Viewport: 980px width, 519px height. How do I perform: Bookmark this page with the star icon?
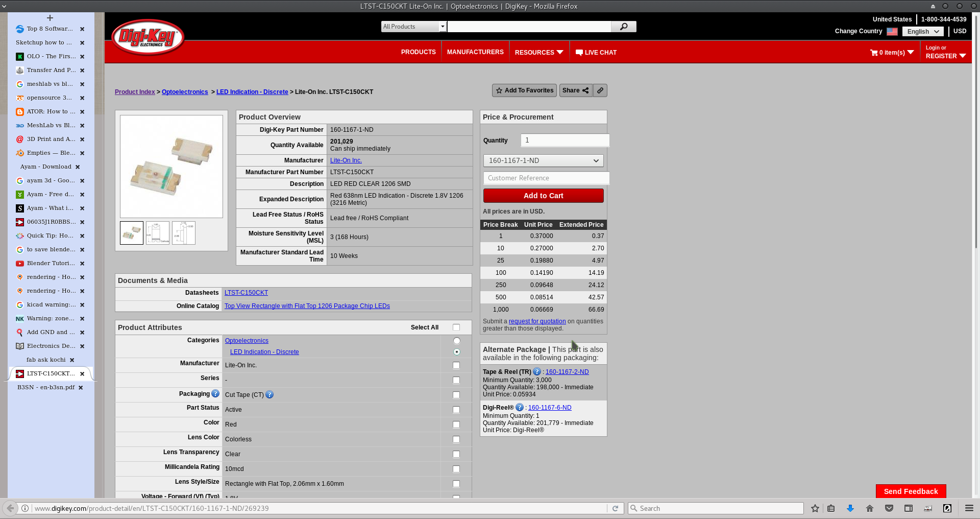point(815,508)
